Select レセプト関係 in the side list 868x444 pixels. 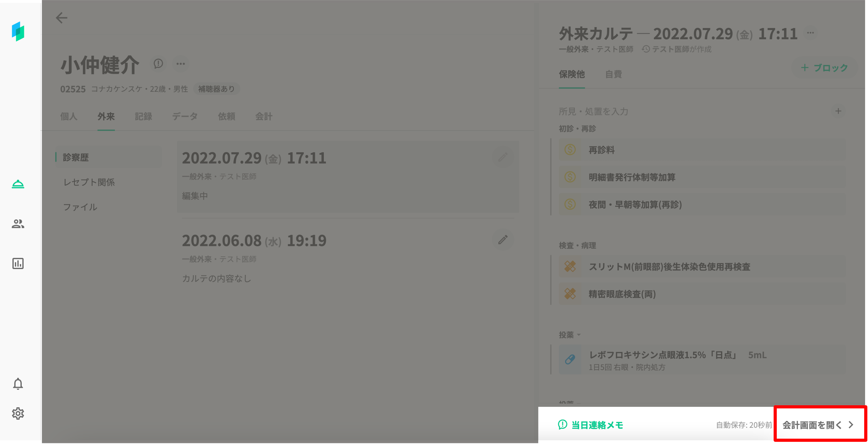[89, 182]
